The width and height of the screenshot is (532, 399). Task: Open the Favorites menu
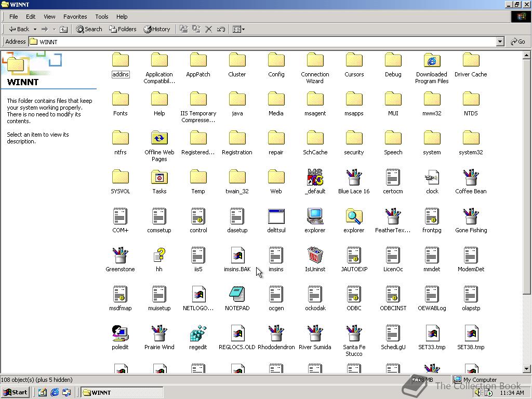click(x=75, y=17)
